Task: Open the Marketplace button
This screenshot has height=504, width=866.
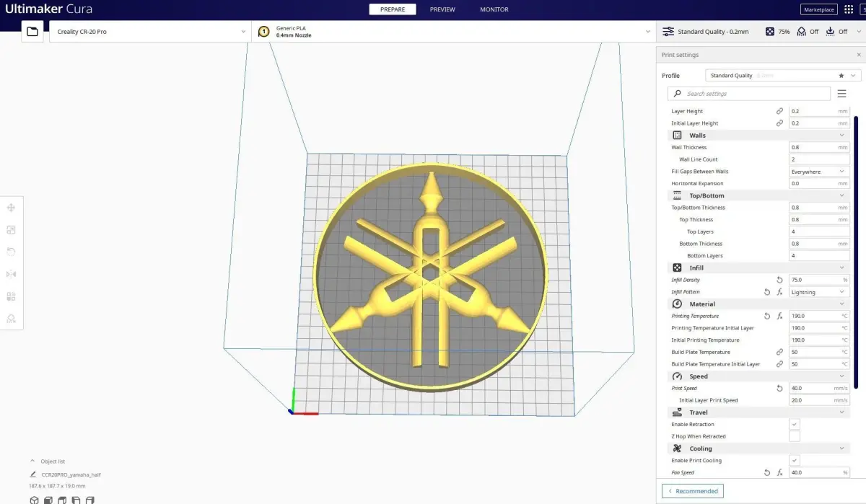Action: click(x=819, y=9)
